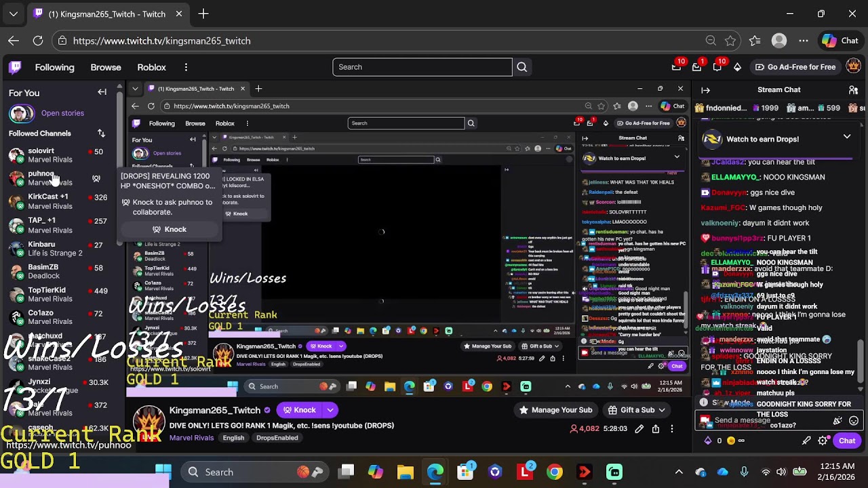Open channel points gold coin icon
The width and height of the screenshot is (868, 488).
[x=730, y=441]
